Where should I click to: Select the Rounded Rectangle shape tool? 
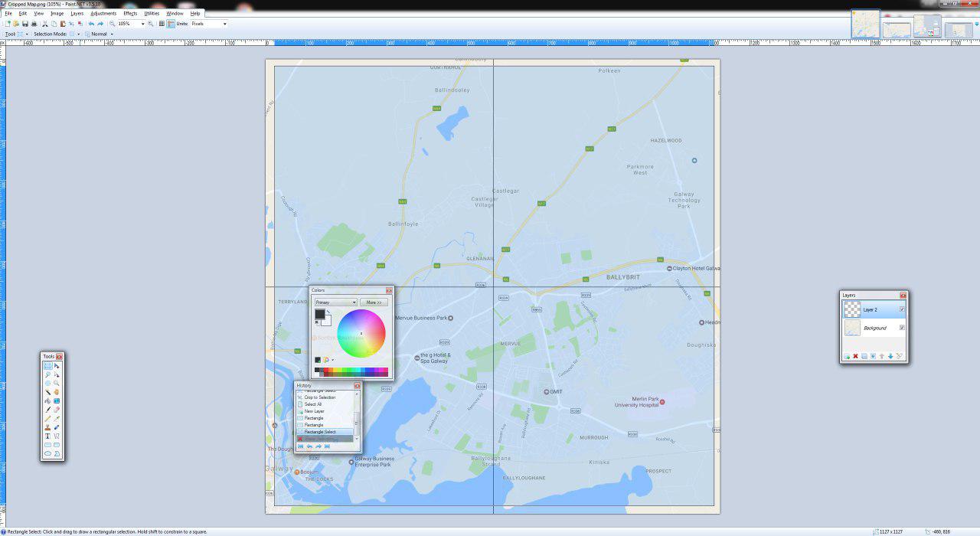pos(57,445)
